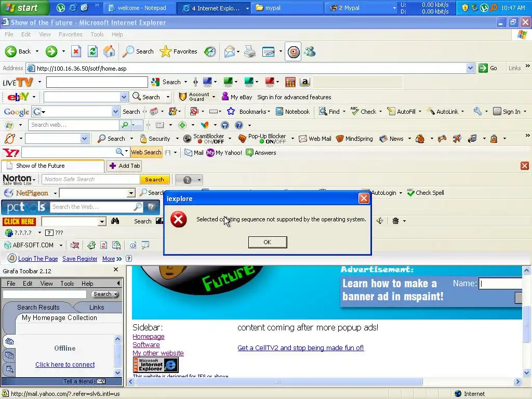Click OK in the iexplore error dialog

coord(268,242)
